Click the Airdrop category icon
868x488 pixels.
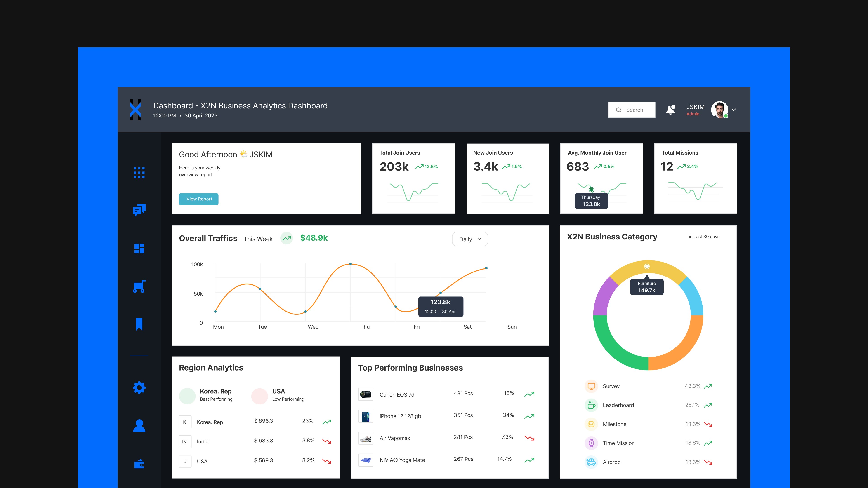591,462
